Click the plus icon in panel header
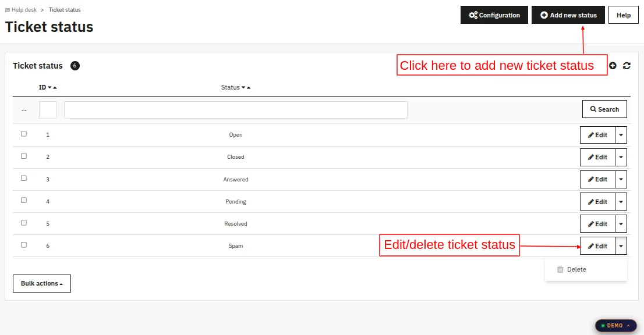The width and height of the screenshot is (644, 335). tap(613, 66)
